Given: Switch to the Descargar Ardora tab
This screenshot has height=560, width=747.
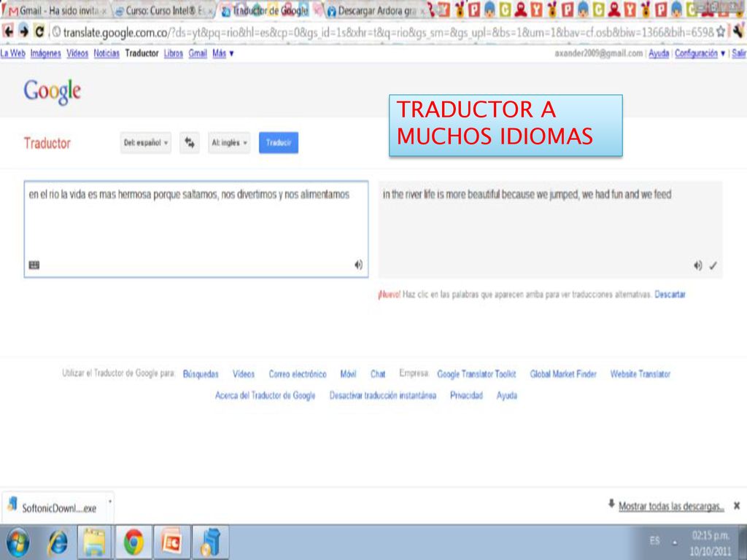Looking at the screenshot, I should point(376,10).
